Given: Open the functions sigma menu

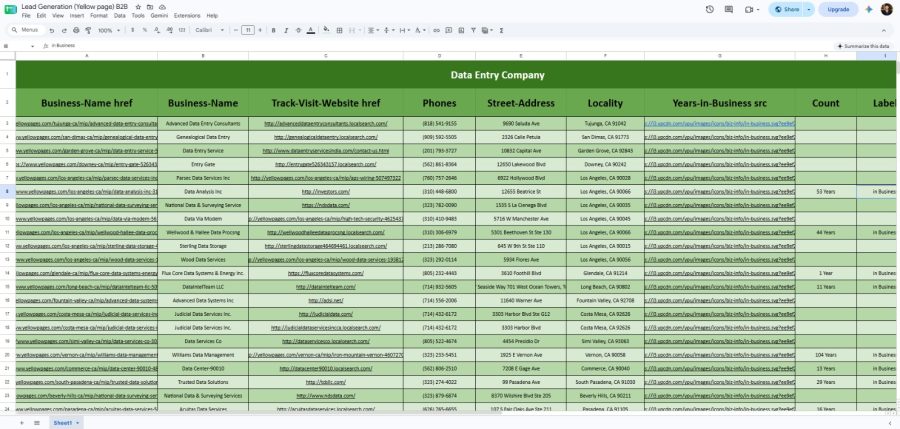Looking at the screenshot, I should click(502, 30).
